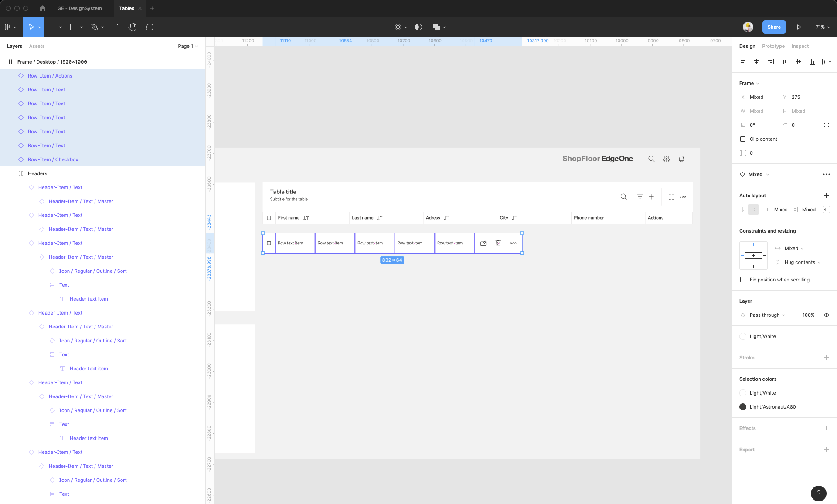Viewport: 837px width, 504px height.
Task: Check Fix position when scrolling
Action: [743, 280]
